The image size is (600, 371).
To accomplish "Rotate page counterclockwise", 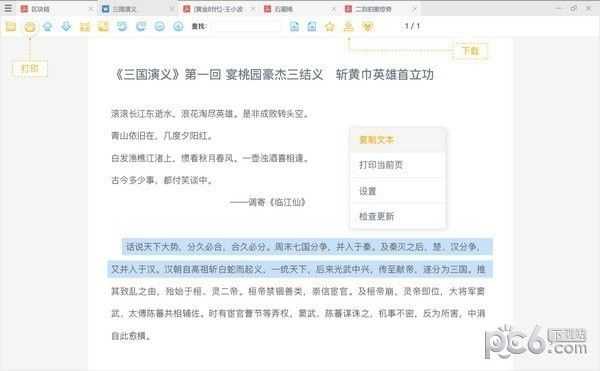I will pos(122,26).
